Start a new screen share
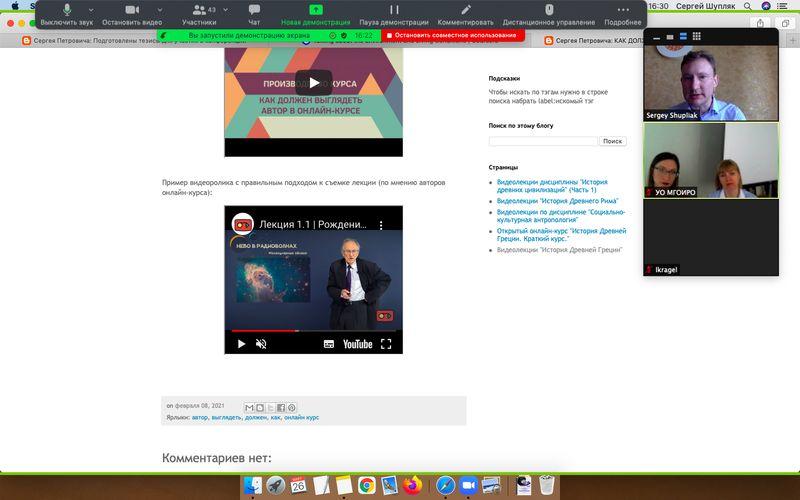 [316, 14]
